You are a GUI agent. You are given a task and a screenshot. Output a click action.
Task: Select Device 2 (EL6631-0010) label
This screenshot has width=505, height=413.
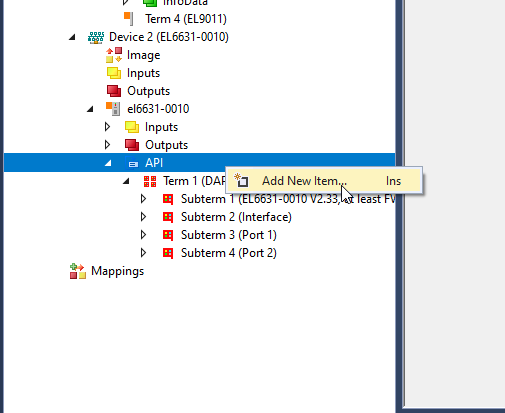click(x=169, y=37)
